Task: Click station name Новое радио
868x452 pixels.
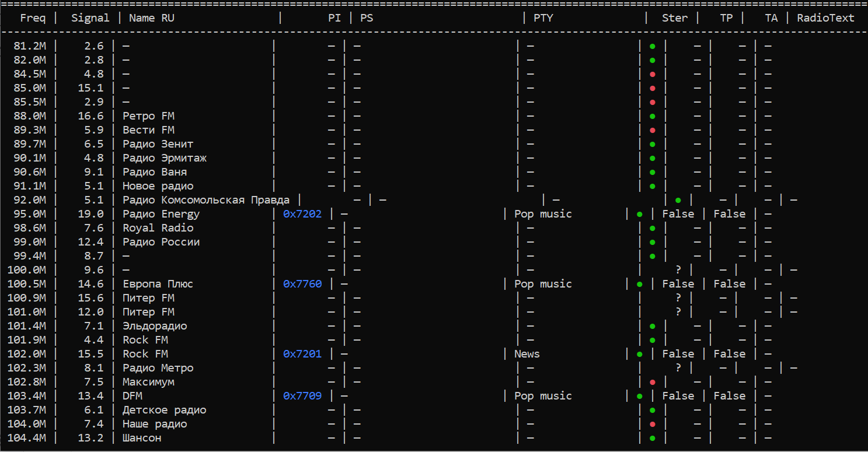Action: tap(158, 186)
